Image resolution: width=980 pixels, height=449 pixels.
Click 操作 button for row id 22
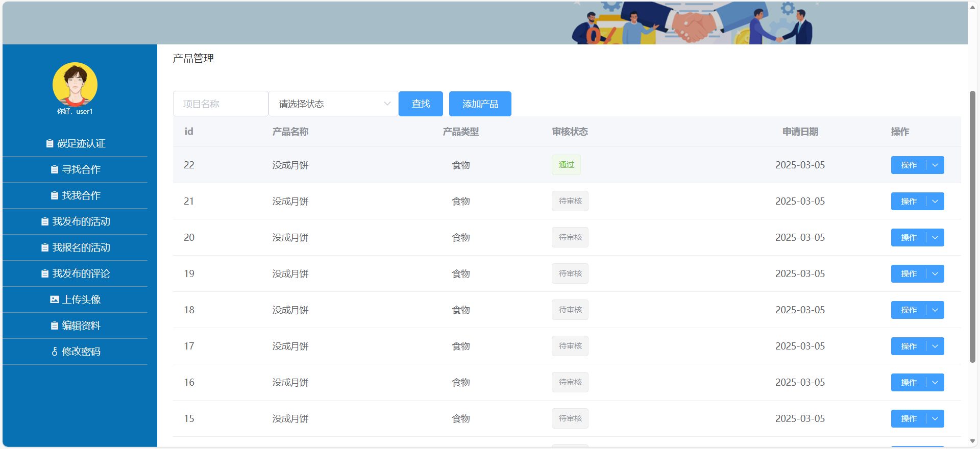tap(909, 165)
